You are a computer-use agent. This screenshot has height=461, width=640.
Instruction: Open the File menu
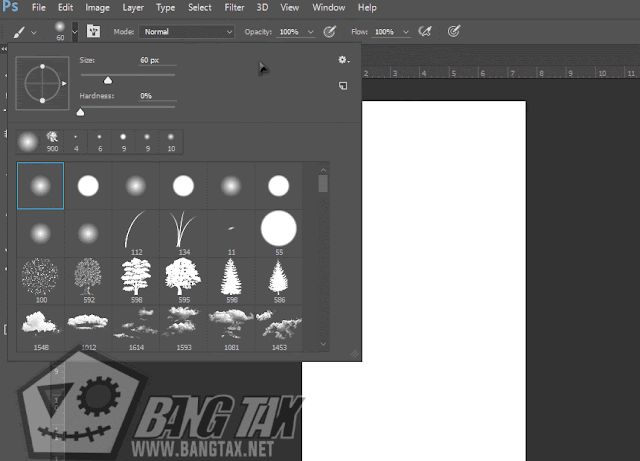click(x=38, y=8)
